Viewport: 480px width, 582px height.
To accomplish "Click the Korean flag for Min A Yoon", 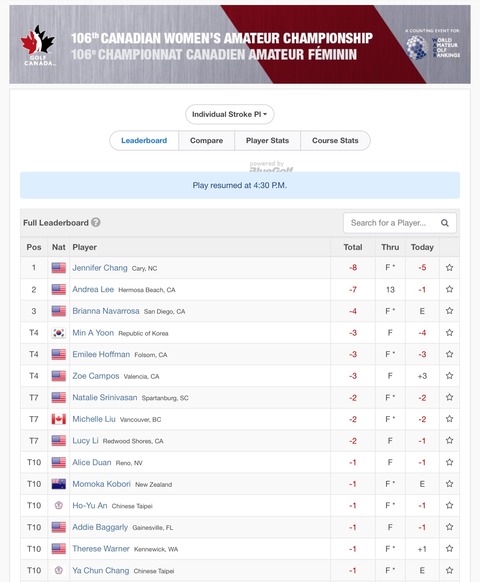I will (59, 333).
